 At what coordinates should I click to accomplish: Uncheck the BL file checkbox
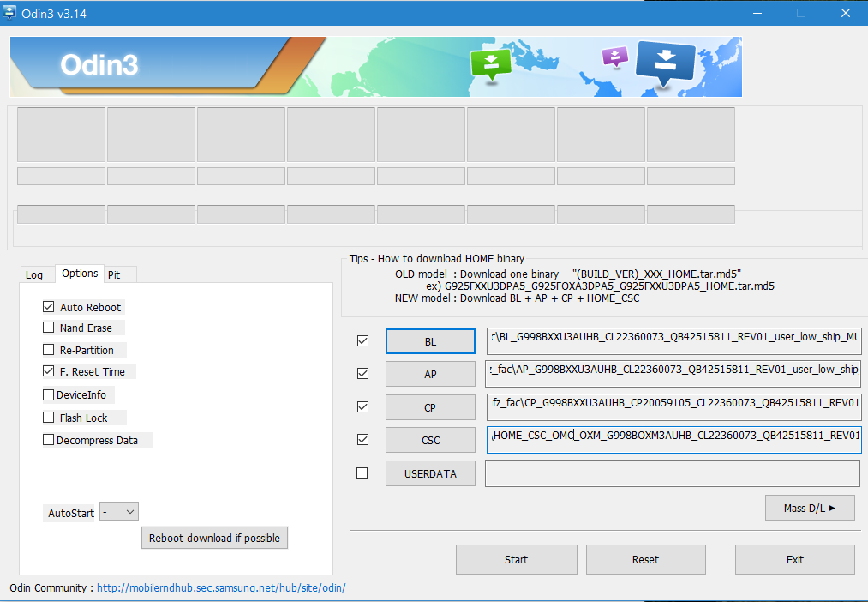[x=362, y=341]
